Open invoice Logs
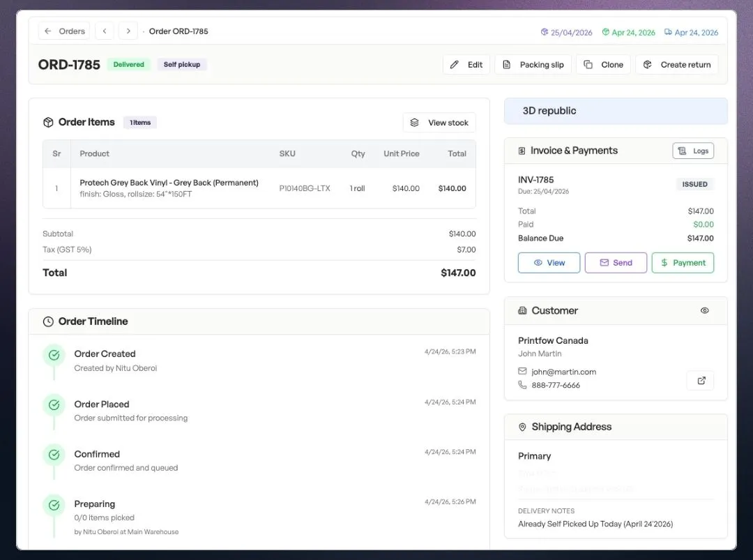753x560 pixels. (x=693, y=151)
